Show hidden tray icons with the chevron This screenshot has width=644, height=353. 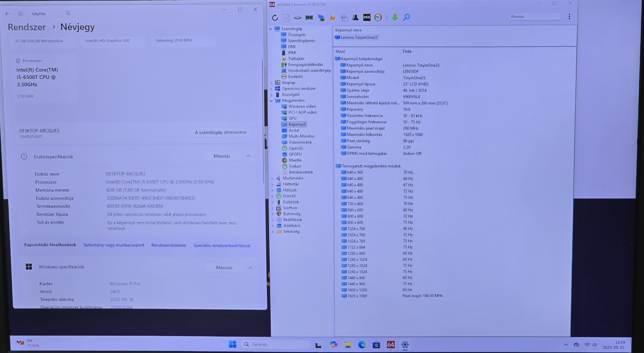[566, 345]
